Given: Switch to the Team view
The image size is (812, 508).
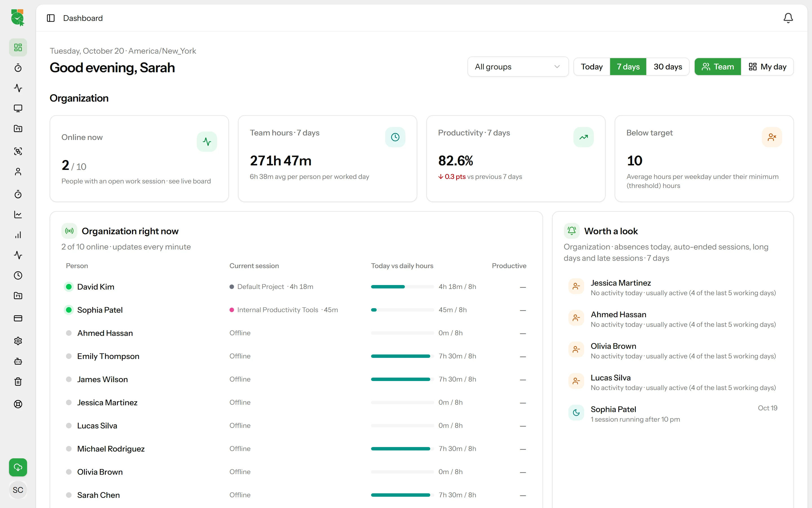Looking at the screenshot, I should 718,67.
